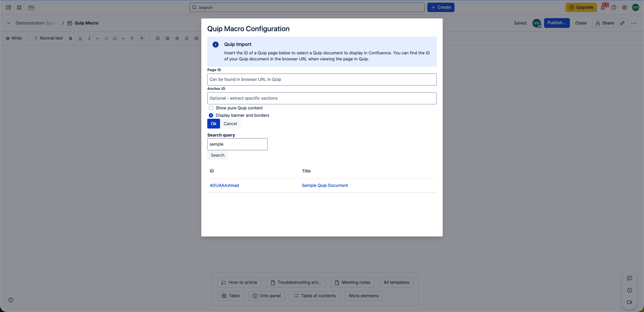The width and height of the screenshot is (644, 312).
Task: Open the text alignment option
Action: click(x=132, y=38)
